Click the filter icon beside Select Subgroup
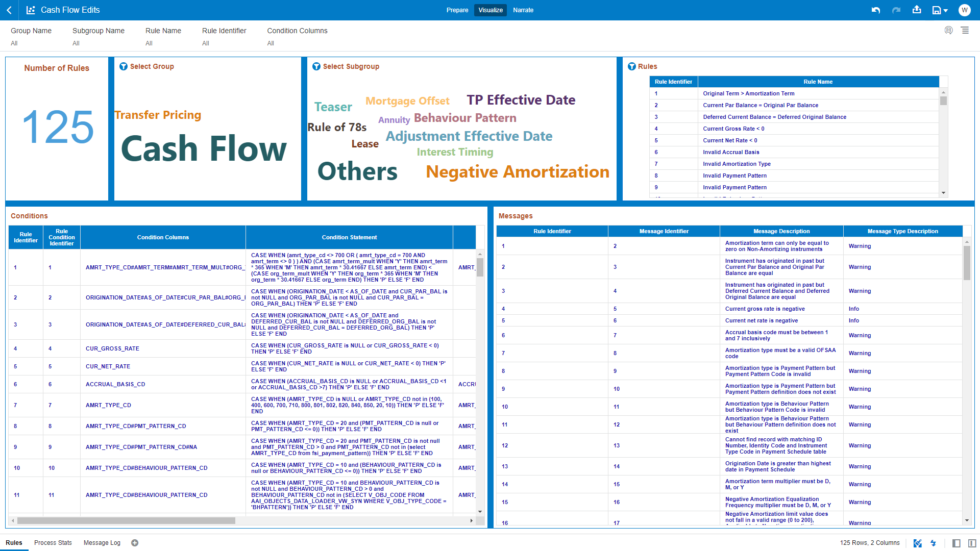This screenshot has width=980, height=551. click(316, 66)
